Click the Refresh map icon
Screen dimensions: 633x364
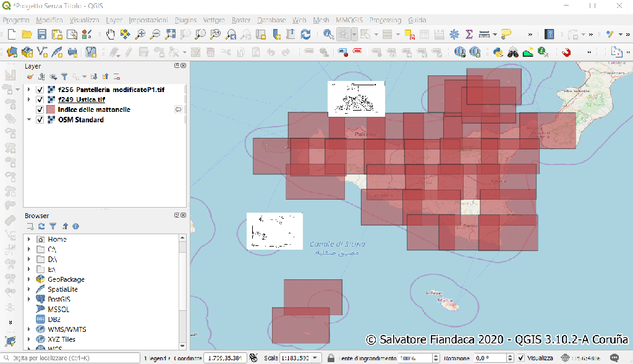305,35
